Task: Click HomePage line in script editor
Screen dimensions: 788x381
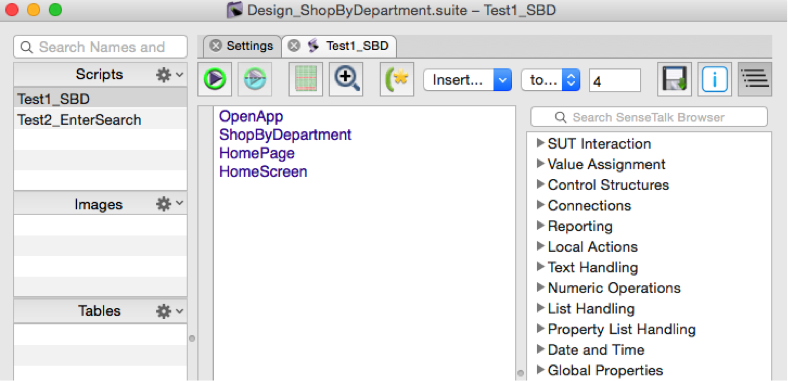Action: pos(256,153)
